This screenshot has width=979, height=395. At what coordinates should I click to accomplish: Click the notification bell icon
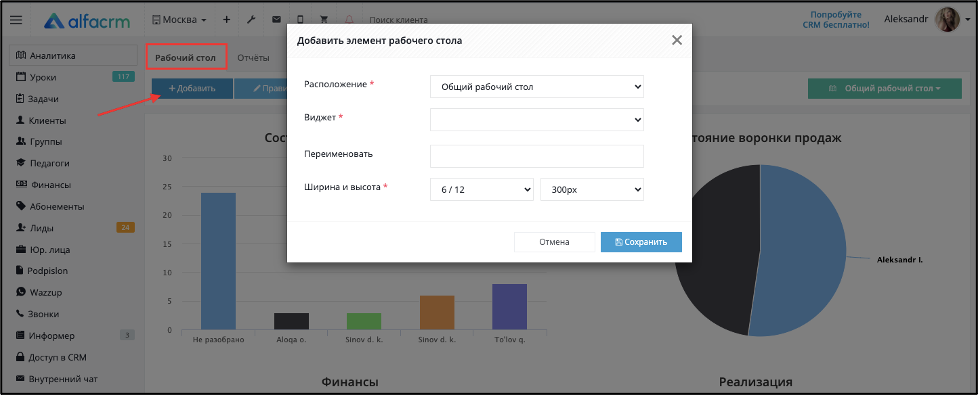coord(349,19)
